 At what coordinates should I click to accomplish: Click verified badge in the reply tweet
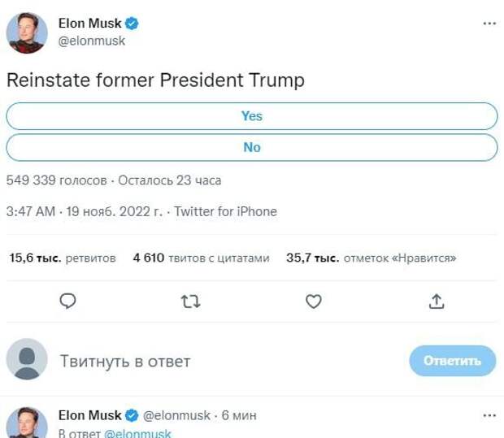coord(132,415)
